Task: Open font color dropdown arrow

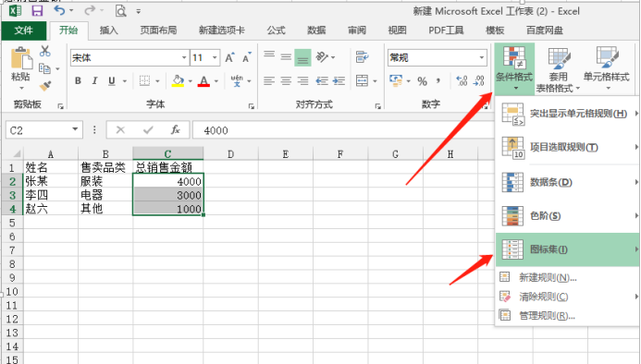Action: click(x=216, y=81)
